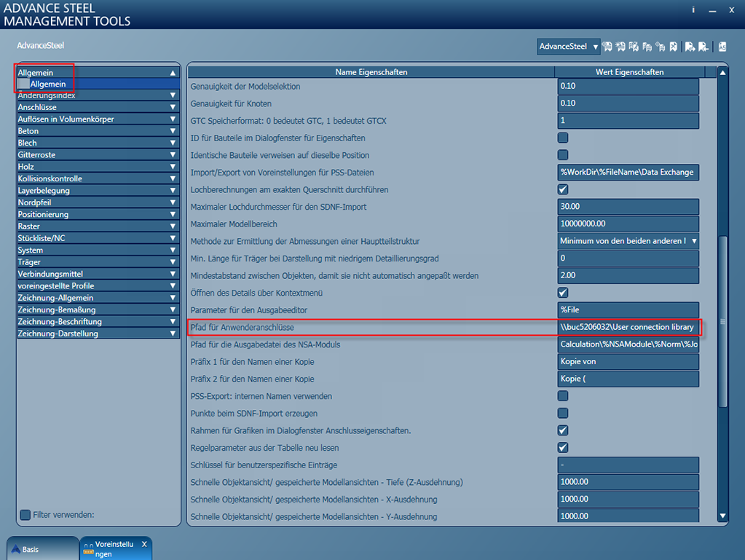Screen dimensions: 745x560
Task: Open the info 'i' icon in title bar
Action: point(693,10)
